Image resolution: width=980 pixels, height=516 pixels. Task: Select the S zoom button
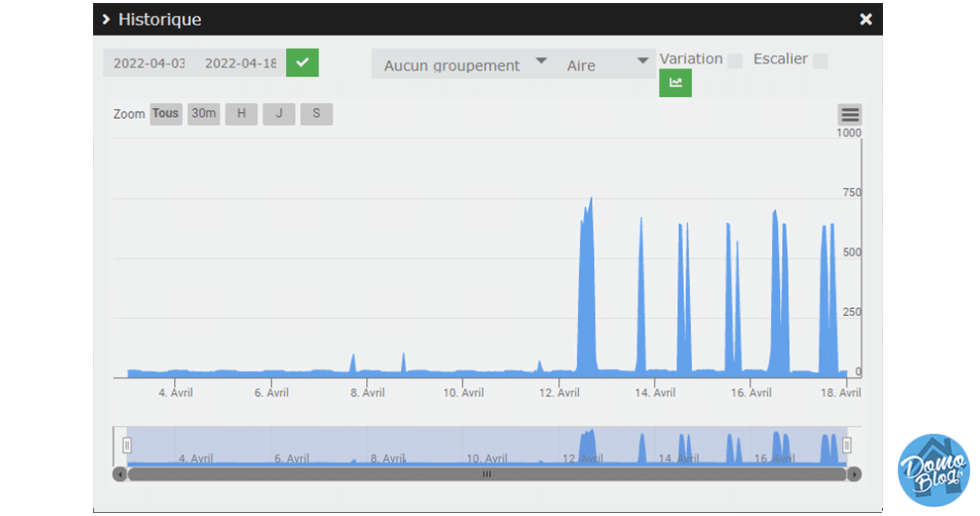[316, 114]
